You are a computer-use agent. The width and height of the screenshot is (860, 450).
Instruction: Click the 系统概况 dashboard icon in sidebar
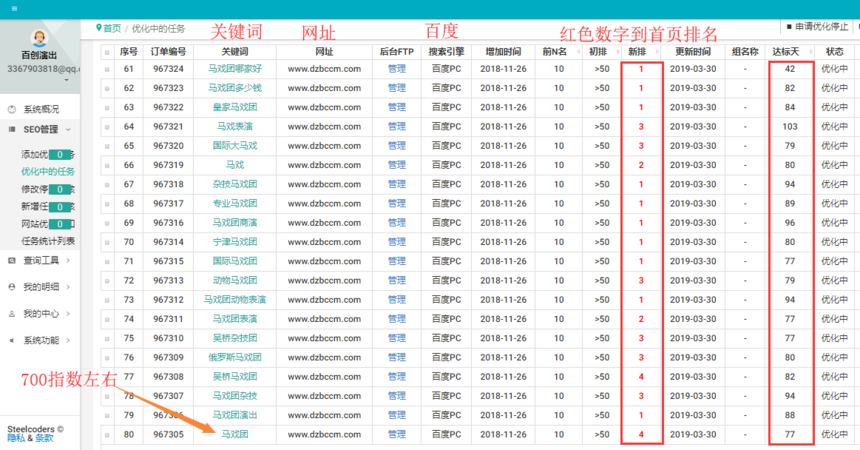point(11,108)
